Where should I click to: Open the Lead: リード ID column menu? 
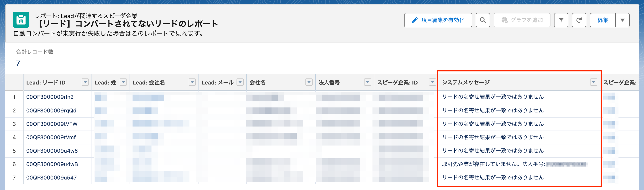click(x=85, y=82)
